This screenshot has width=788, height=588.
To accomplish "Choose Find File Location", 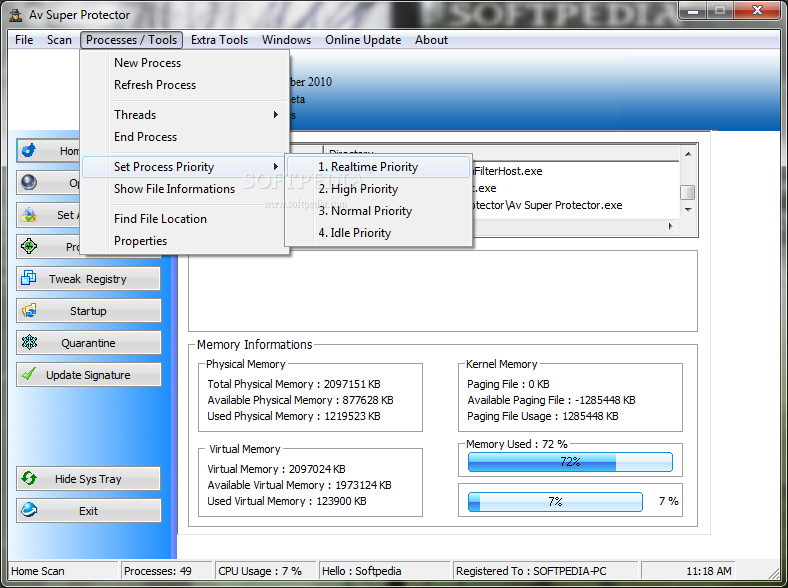I will pos(184,219).
